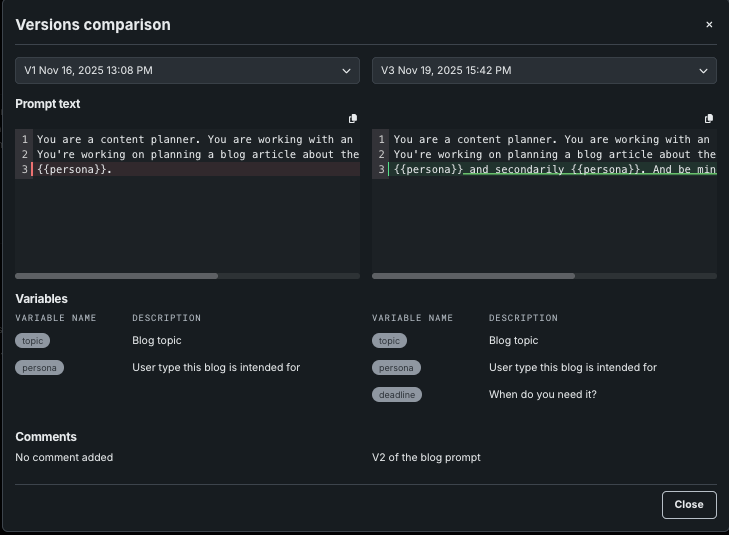Copy the V3 prompt text using copy icon

(709, 119)
